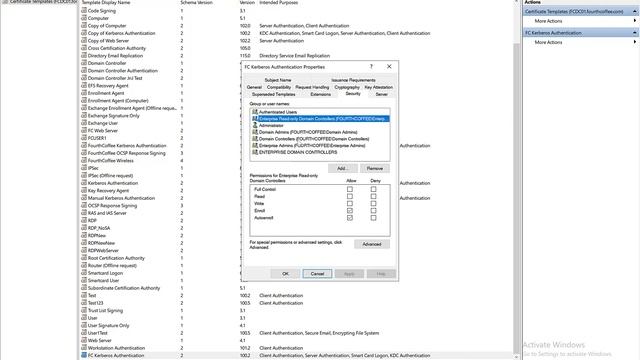The width and height of the screenshot is (640, 360).
Task: Open the Superseded Templates tab
Action: click(273, 94)
